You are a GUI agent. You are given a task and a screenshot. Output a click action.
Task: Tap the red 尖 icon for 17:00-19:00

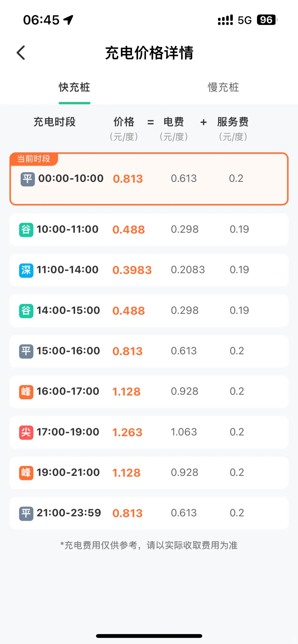coord(26,432)
